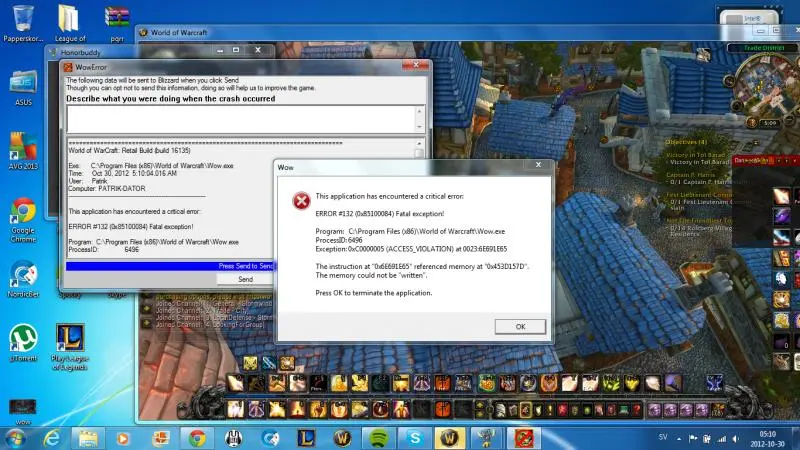Open the Spellbook micro menu button
The image size is (800, 450).
click(x=513, y=410)
